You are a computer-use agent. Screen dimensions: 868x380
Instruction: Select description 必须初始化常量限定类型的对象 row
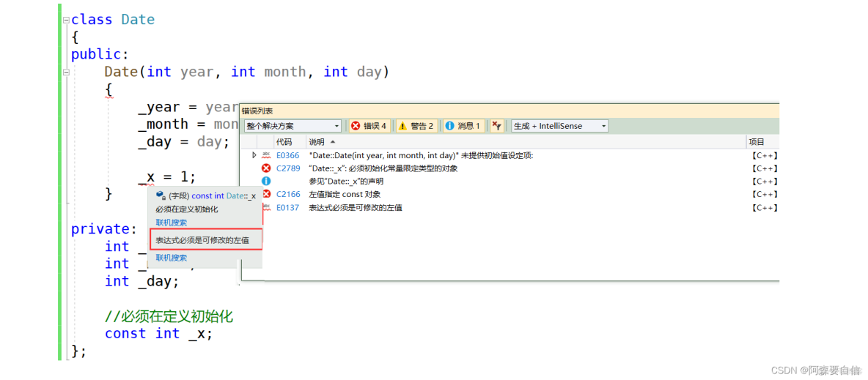click(x=383, y=168)
